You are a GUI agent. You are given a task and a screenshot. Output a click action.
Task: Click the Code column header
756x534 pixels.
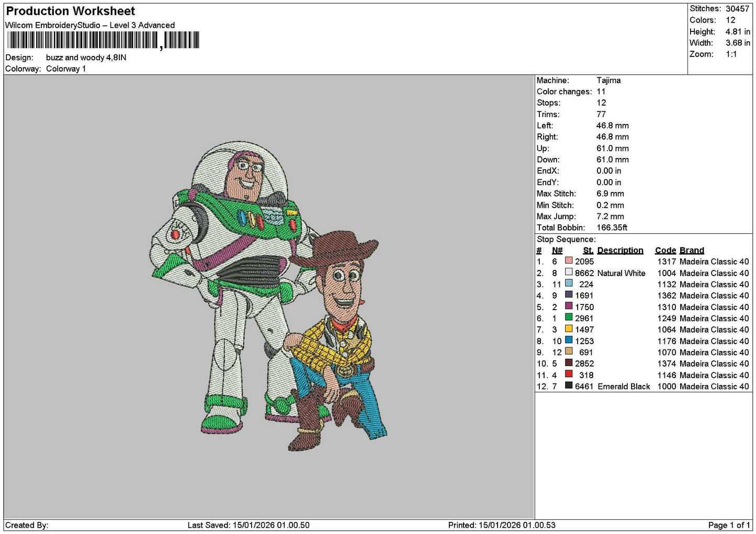pyautogui.click(x=665, y=251)
